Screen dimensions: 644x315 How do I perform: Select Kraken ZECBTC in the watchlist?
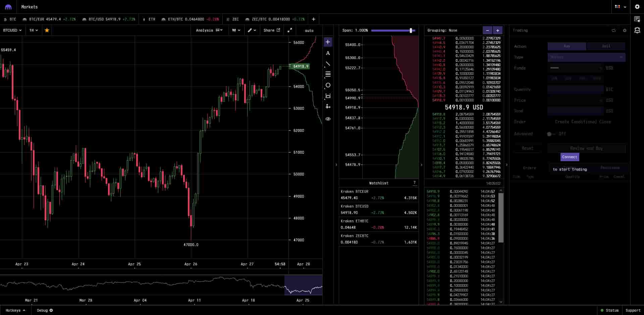(379, 239)
